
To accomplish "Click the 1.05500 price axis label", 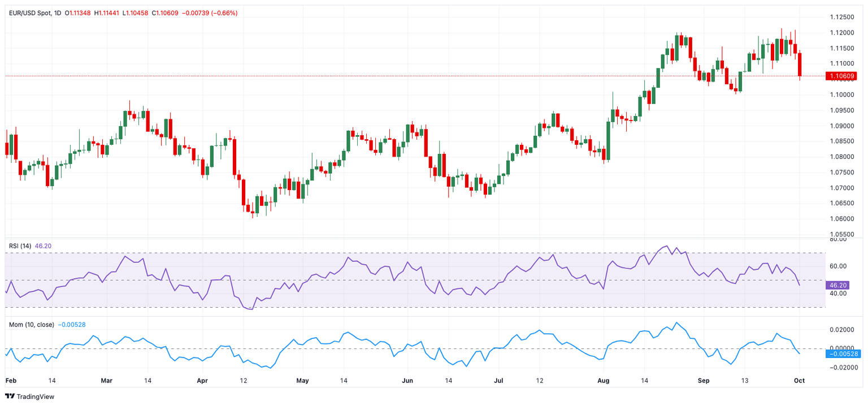I will coord(841,234).
